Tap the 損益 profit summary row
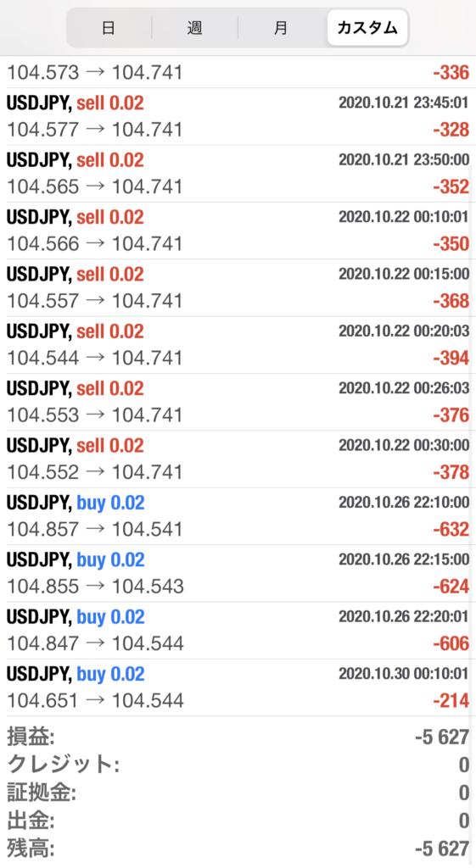Screen dimensions: 476x868 click(x=238, y=737)
